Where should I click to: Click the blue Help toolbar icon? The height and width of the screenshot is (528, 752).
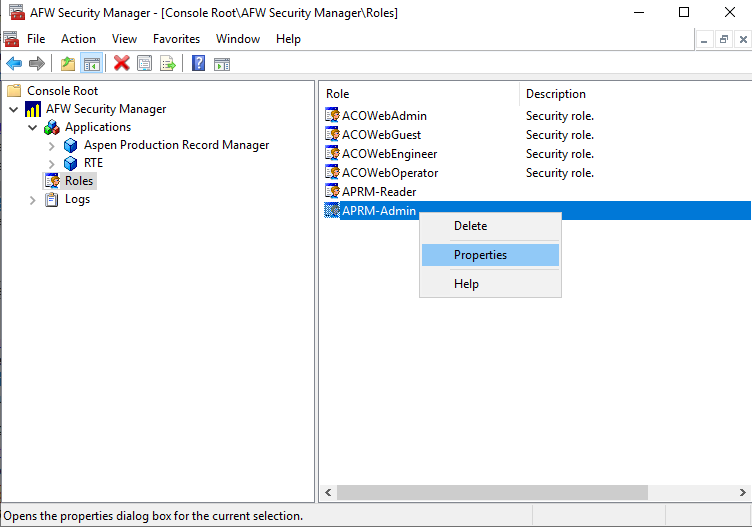pos(198,64)
